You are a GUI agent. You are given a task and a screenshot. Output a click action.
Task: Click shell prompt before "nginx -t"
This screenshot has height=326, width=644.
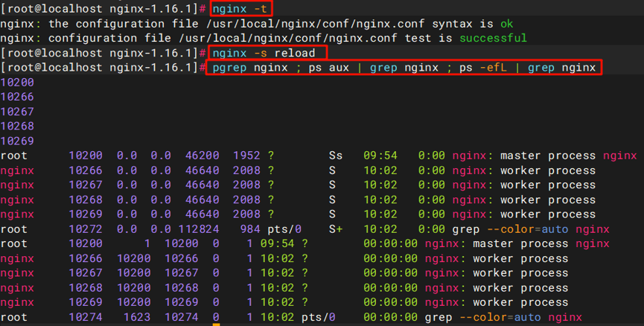[103, 9]
